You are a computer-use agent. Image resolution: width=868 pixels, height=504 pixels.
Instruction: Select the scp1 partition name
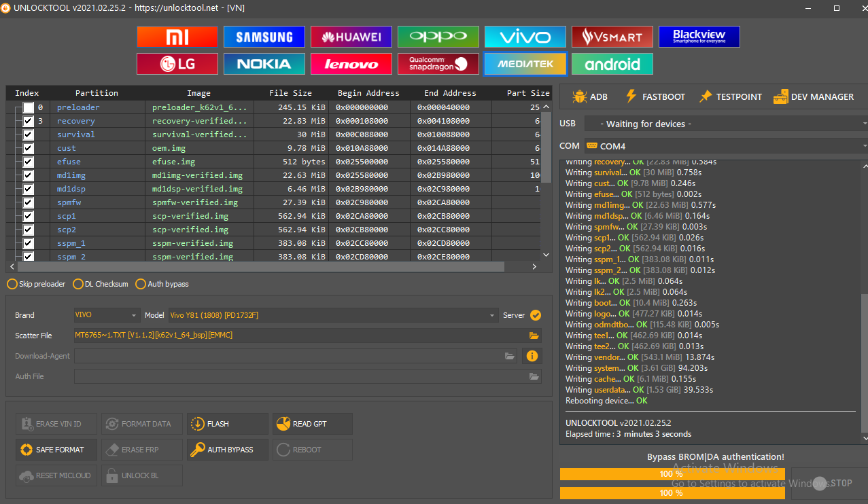coord(67,216)
